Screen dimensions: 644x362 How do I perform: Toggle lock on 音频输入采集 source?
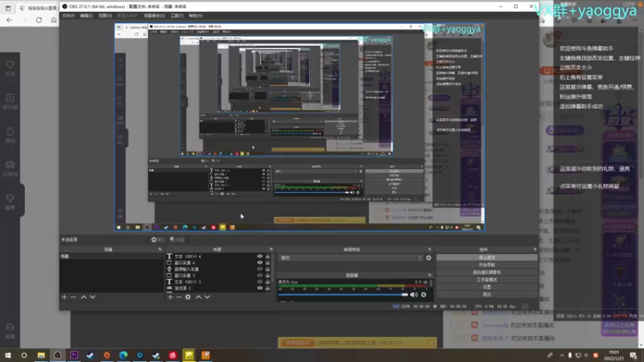[267, 269]
